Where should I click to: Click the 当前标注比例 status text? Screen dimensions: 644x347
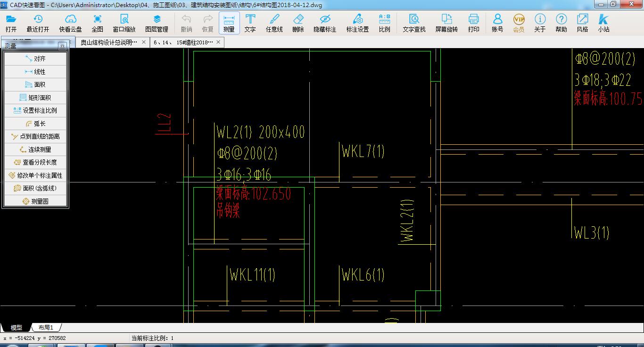point(152,338)
